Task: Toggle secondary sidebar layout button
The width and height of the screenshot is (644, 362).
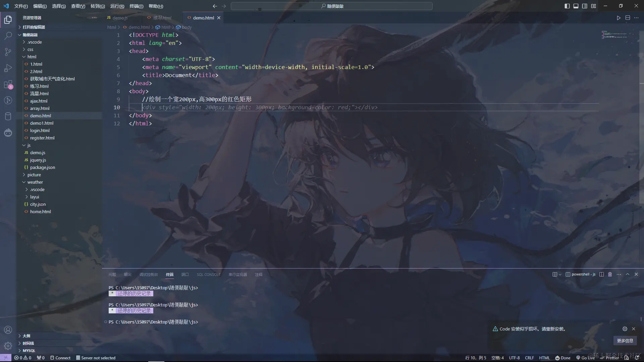Action: (585, 6)
